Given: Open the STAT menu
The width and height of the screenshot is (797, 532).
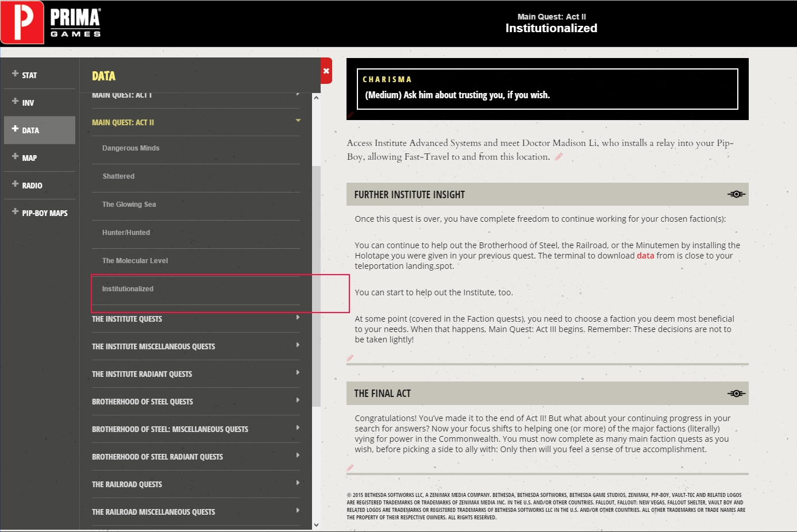Looking at the screenshot, I should click(40, 75).
